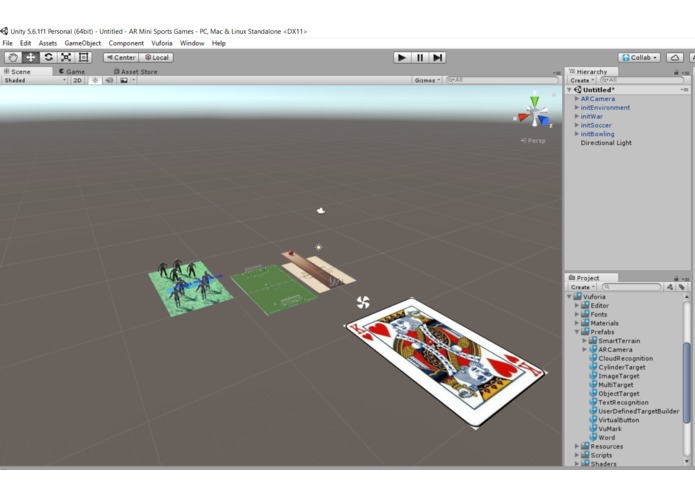The image size is (695, 494).
Task: Click the Search by Type icon in Project
Action: point(670,287)
